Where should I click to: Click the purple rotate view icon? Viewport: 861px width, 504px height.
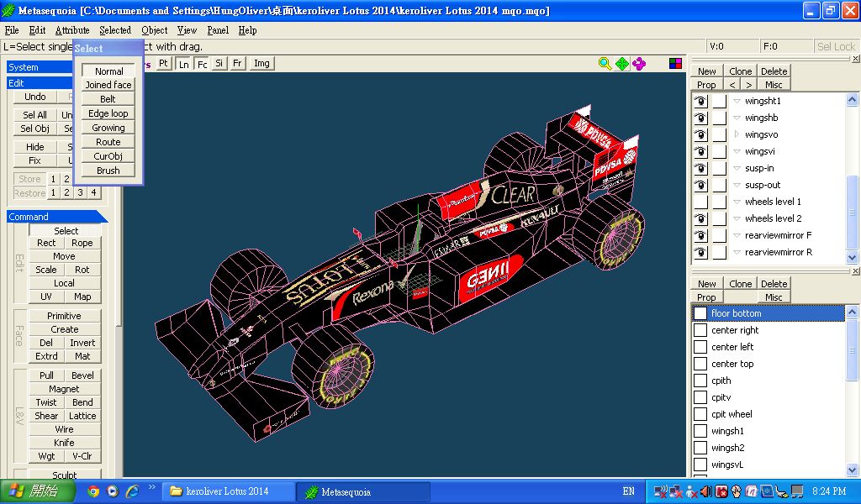640,64
